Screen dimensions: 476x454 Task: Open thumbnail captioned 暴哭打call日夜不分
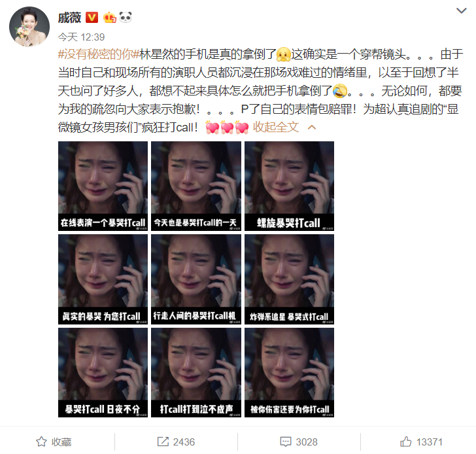pyautogui.click(x=103, y=372)
